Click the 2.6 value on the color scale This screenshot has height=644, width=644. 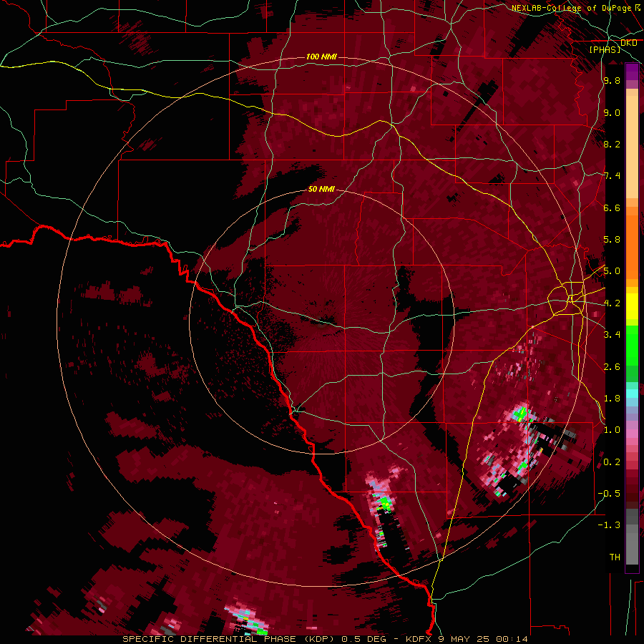click(x=612, y=366)
